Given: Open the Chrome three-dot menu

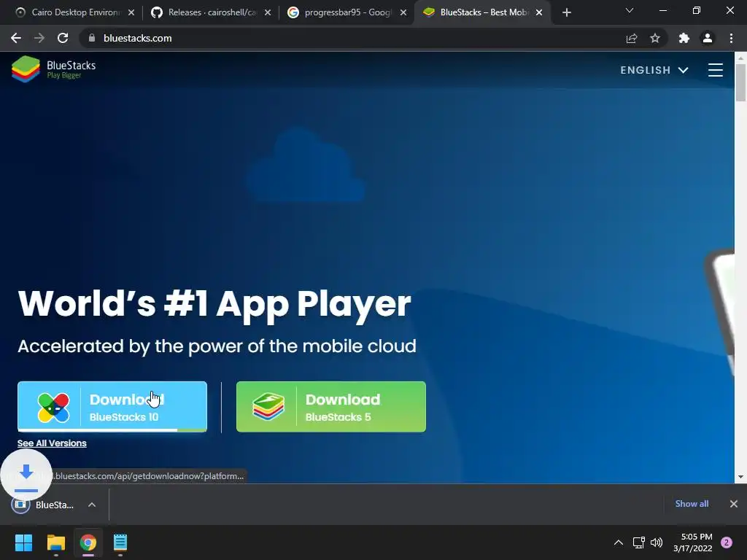Looking at the screenshot, I should [731, 38].
